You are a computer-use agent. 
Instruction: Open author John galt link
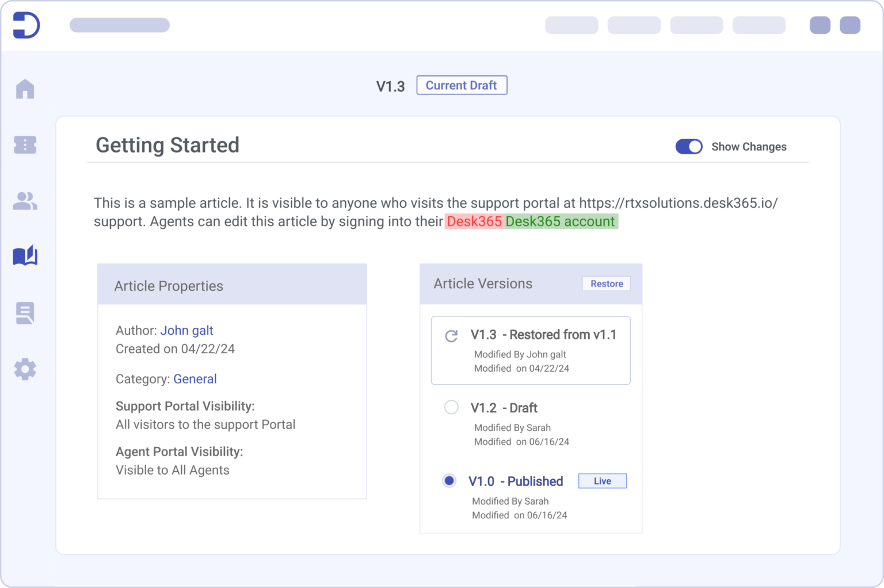coord(186,330)
